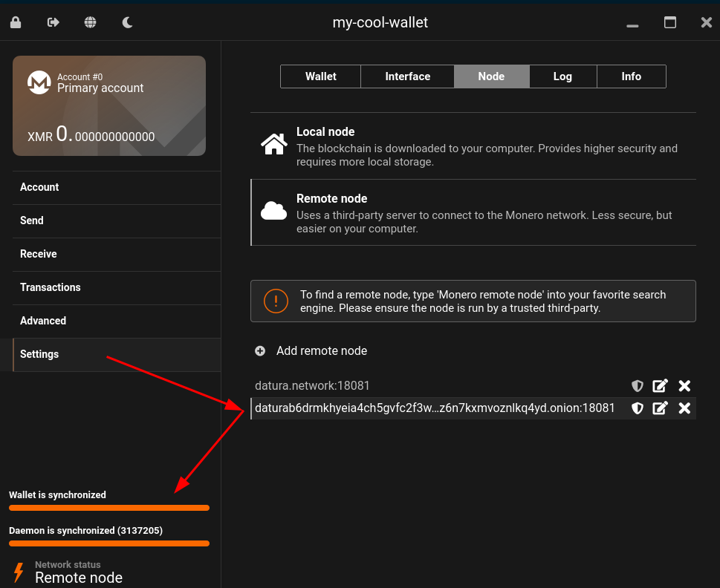Edit the .onion remote node entry
The width and height of the screenshot is (720, 588).
click(x=661, y=408)
